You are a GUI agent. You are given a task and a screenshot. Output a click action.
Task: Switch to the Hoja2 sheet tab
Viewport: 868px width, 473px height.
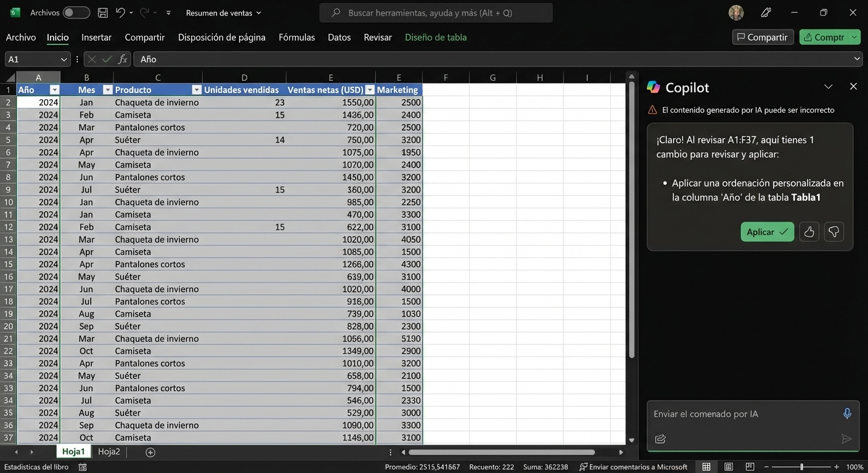tap(109, 451)
